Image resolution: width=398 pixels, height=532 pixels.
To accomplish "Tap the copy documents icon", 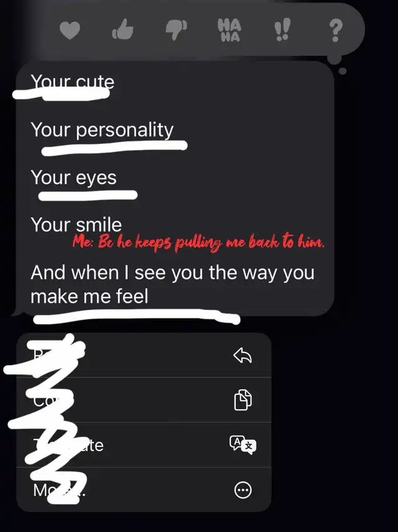I will [243, 400].
